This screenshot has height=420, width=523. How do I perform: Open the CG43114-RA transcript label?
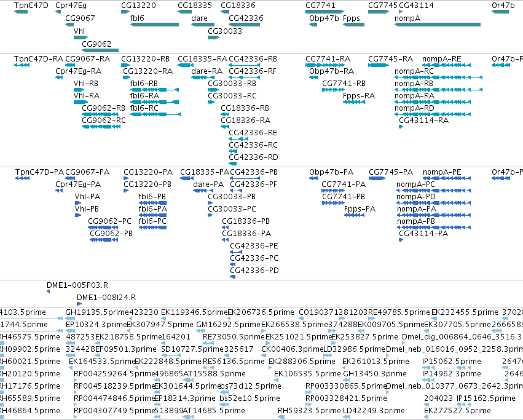(424, 121)
